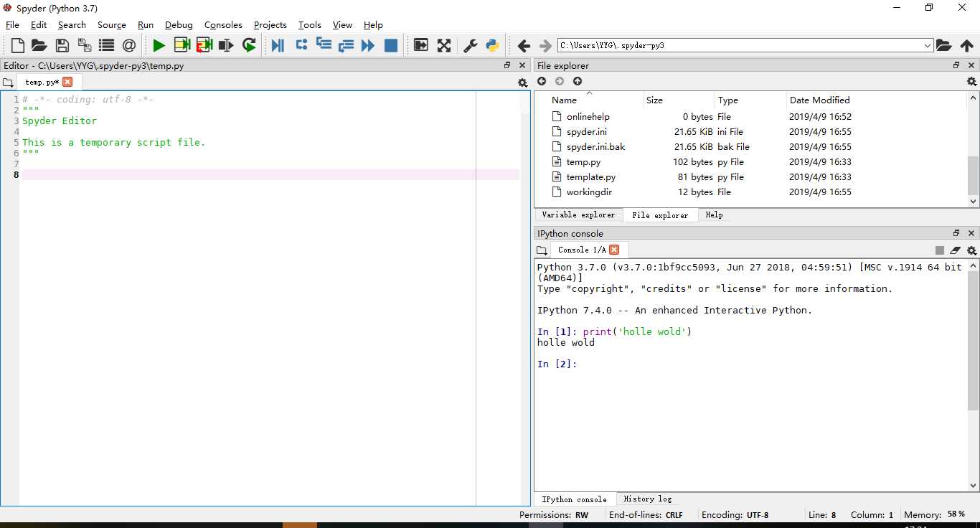Step into function debug icon
980x528 pixels.
[x=324, y=44]
